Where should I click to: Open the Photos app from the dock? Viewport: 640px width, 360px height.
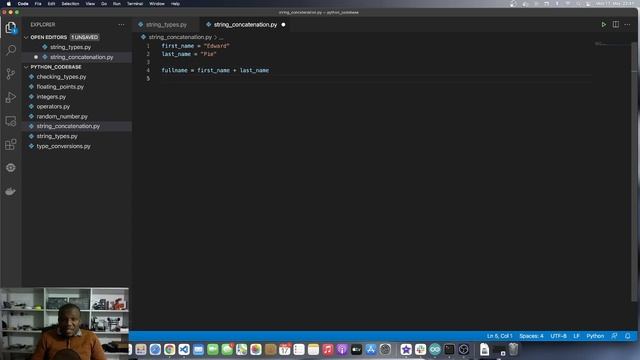256,349
